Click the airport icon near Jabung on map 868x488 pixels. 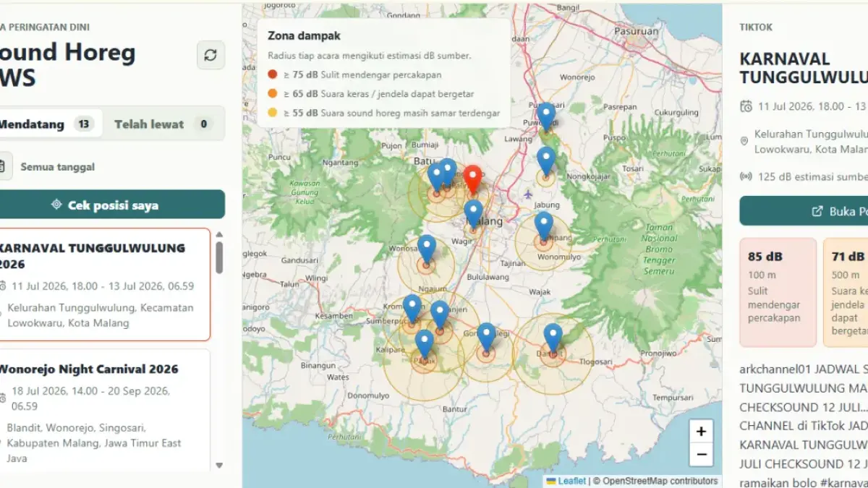click(528, 194)
